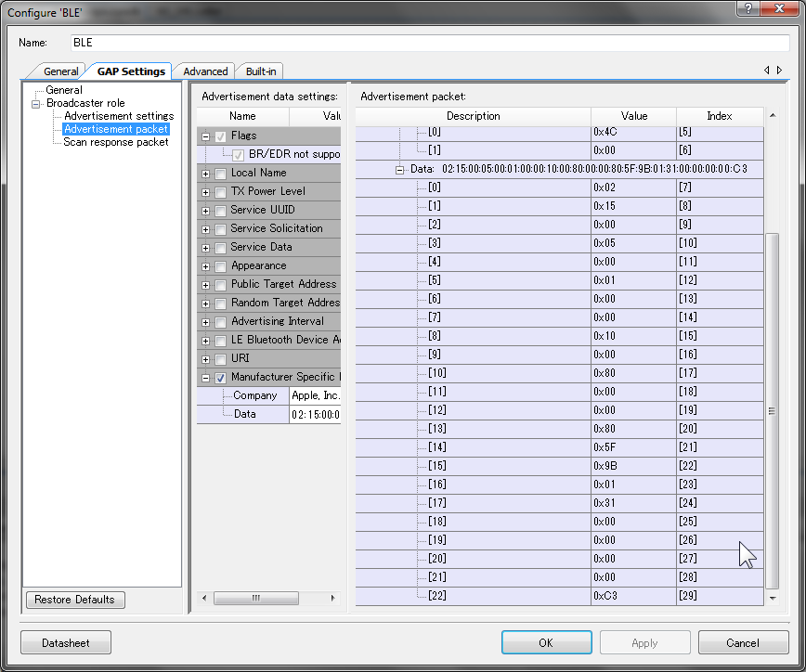Open the Datasheet
This screenshot has width=806, height=672.
[x=66, y=642]
